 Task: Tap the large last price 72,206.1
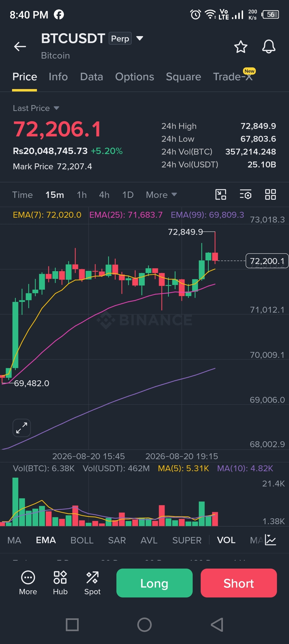click(x=57, y=129)
